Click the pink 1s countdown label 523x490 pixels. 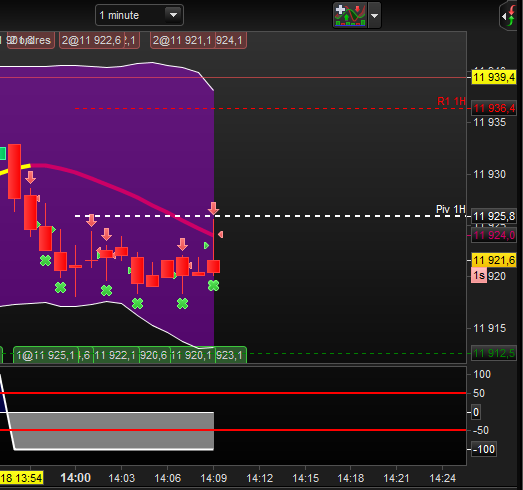pyautogui.click(x=479, y=276)
